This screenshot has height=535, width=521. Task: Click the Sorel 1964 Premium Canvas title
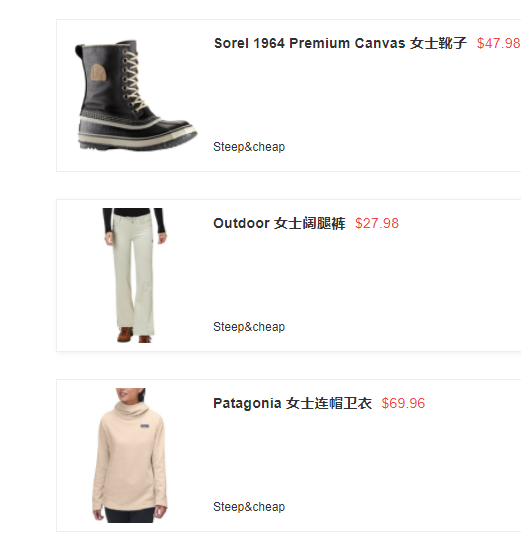340,43
